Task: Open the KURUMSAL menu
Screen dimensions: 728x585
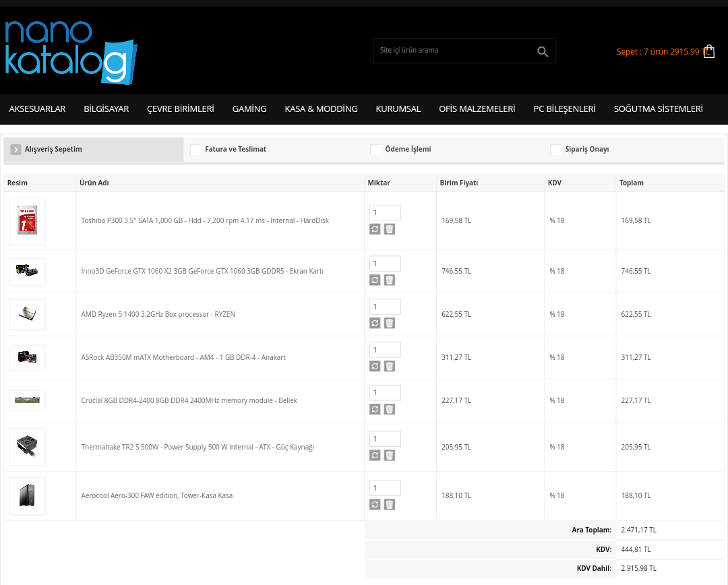Action: tap(398, 109)
